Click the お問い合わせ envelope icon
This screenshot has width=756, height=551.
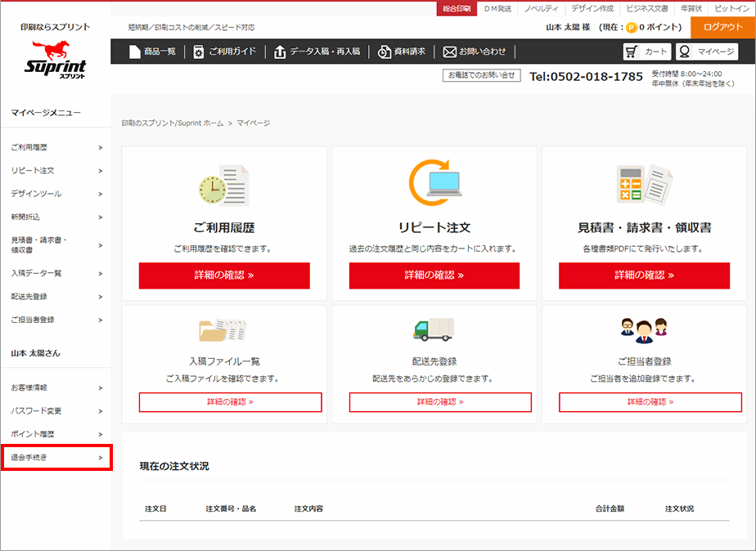click(449, 52)
